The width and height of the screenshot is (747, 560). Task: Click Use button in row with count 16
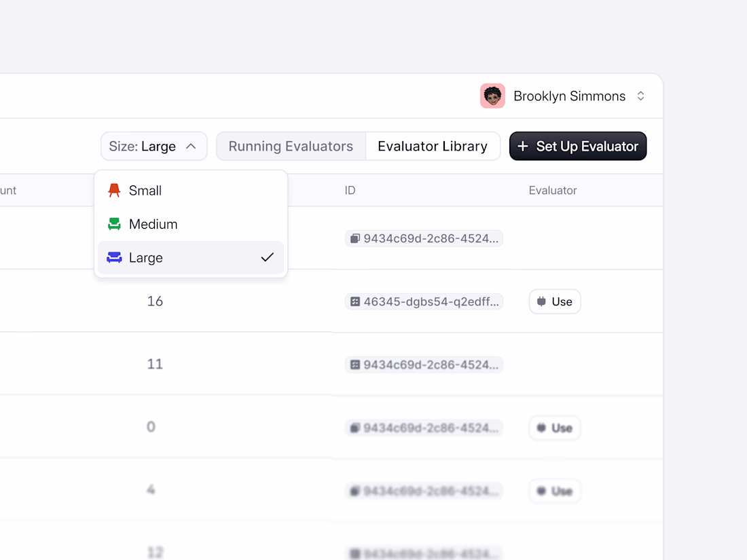[x=555, y=301]
